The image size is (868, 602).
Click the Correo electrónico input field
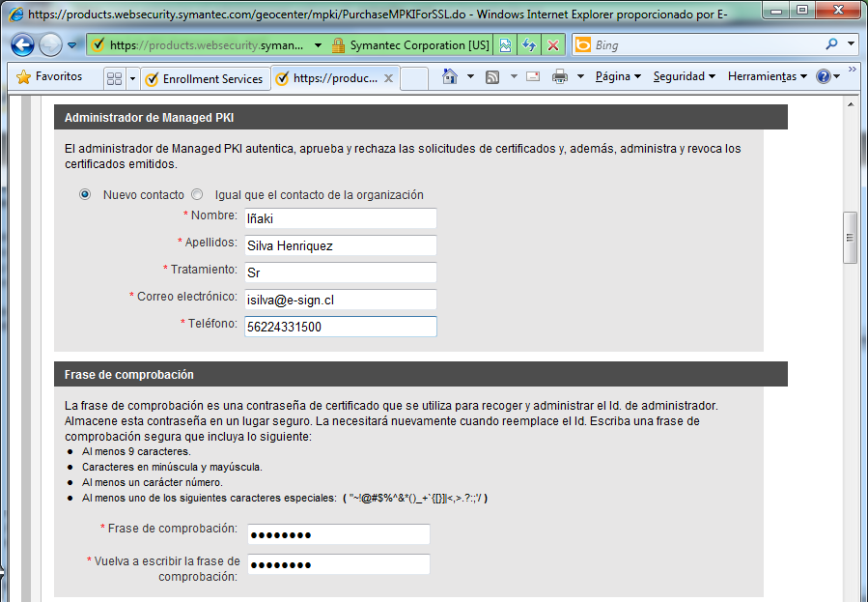coord(340,300)
